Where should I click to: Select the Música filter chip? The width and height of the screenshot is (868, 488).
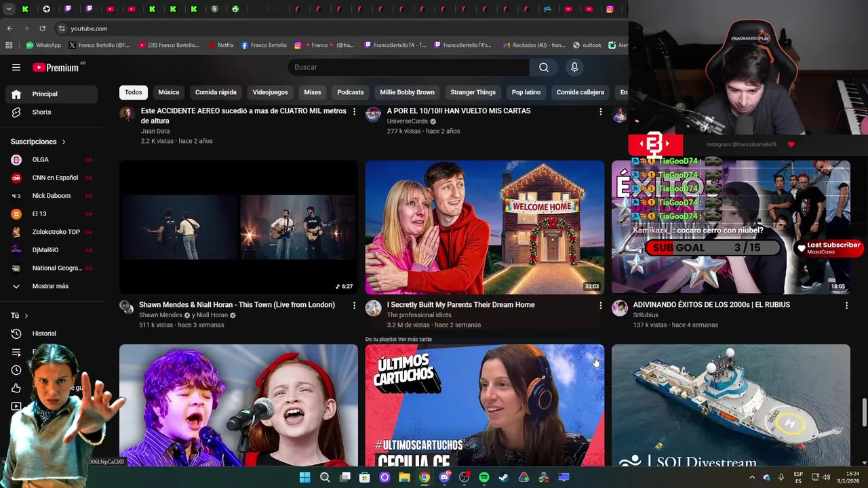coord(169,92)
